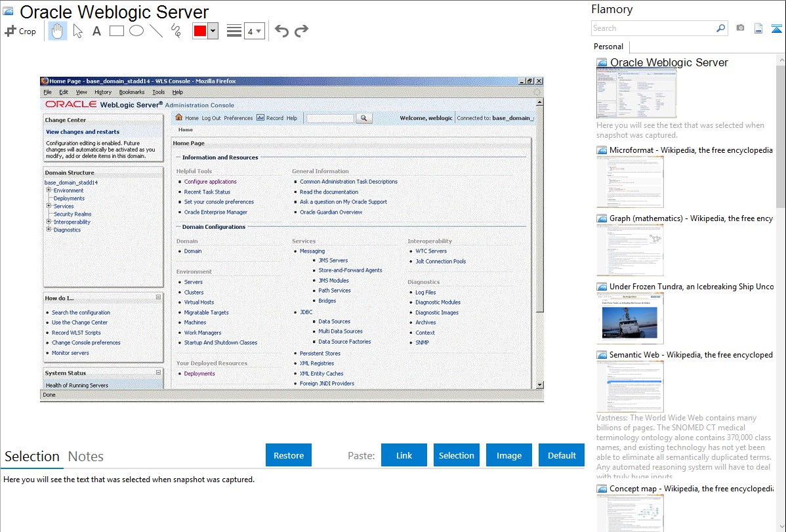Click the Default paste button

[x=562, y=455]
